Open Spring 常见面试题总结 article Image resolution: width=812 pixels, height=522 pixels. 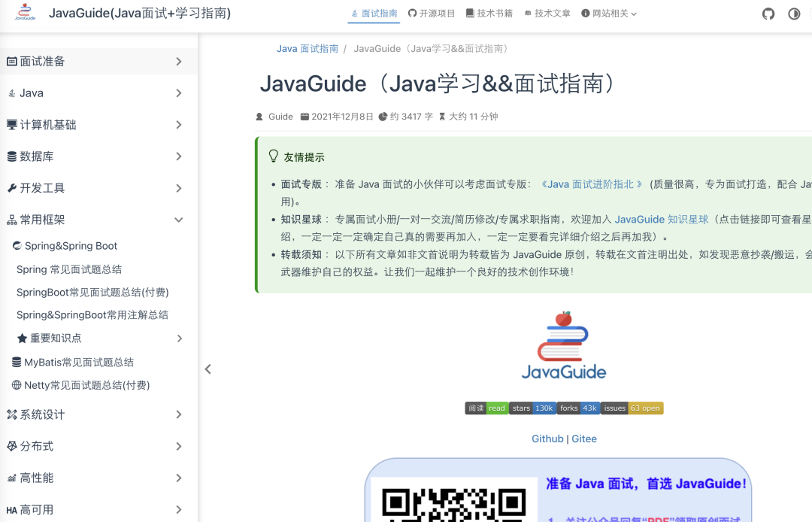pyautogui.click(x=69, y=269)
